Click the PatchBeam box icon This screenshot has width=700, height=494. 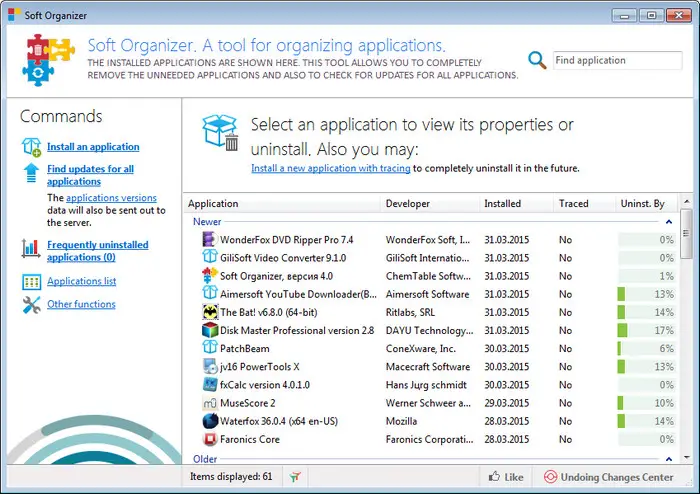[210, 348]
